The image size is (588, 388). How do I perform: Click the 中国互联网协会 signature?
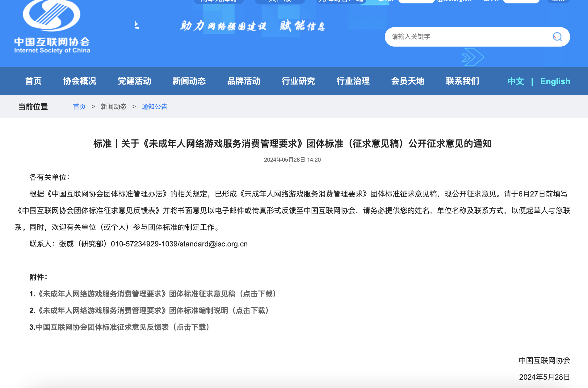point(544,361)
